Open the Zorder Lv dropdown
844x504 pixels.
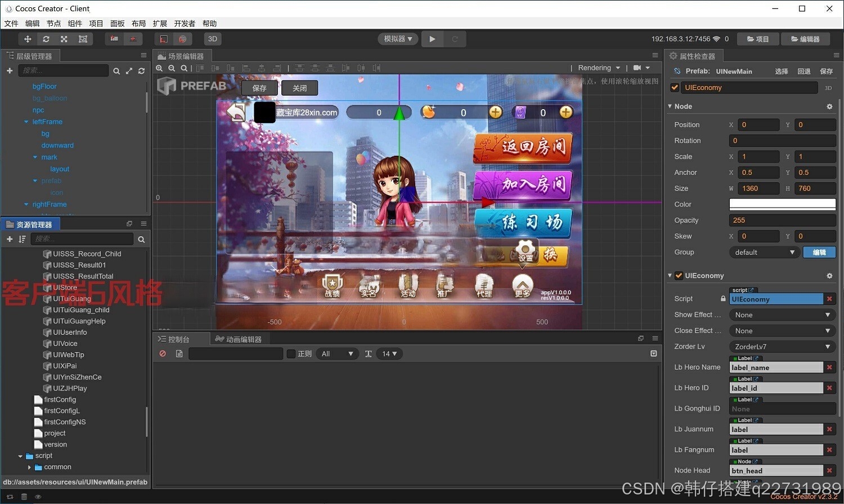783,346
